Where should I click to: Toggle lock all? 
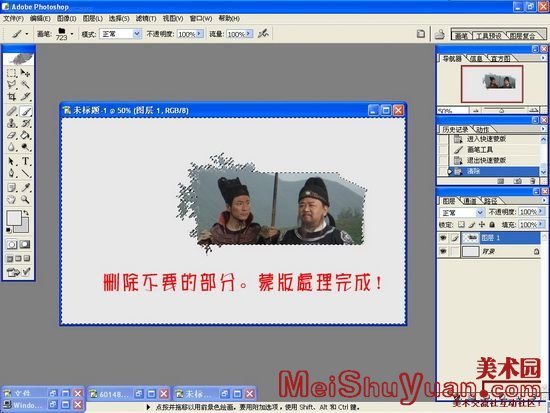492,224
